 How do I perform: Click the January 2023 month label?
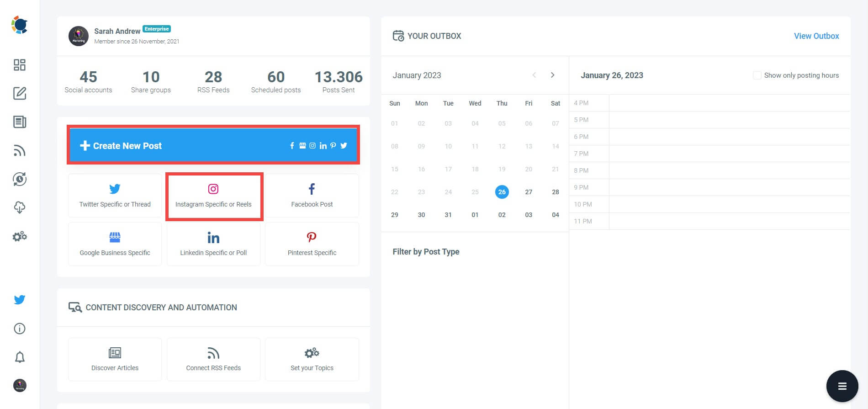point(417,75)
